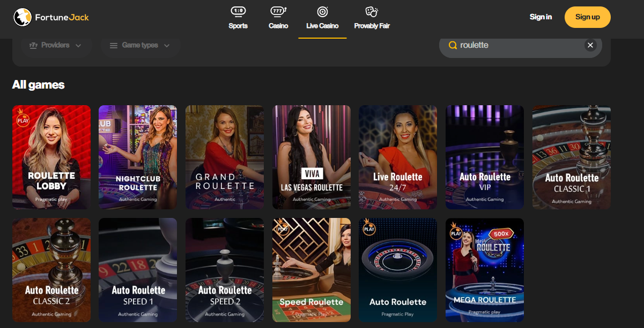Launch Nightclub Roulette game card
The height and width of the screenshot is (328, 644).
pyautogui.click(x=138, y=157)
